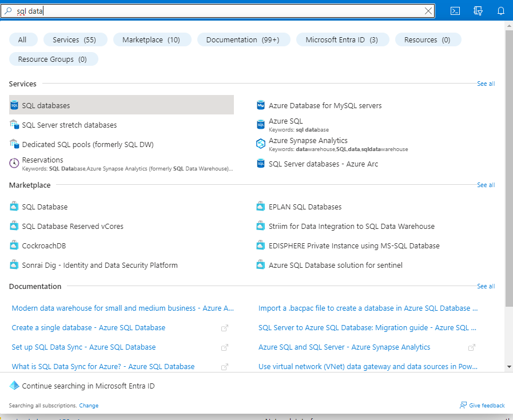Open 'Create a single database' documentation link
Screen dimensions: 513x420
coord(88,328)
